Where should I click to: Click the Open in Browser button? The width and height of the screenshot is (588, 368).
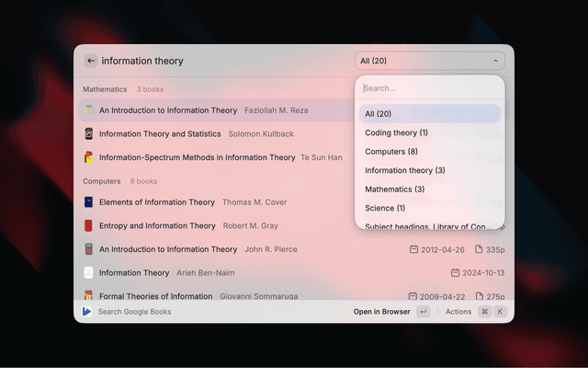[381, 312]
